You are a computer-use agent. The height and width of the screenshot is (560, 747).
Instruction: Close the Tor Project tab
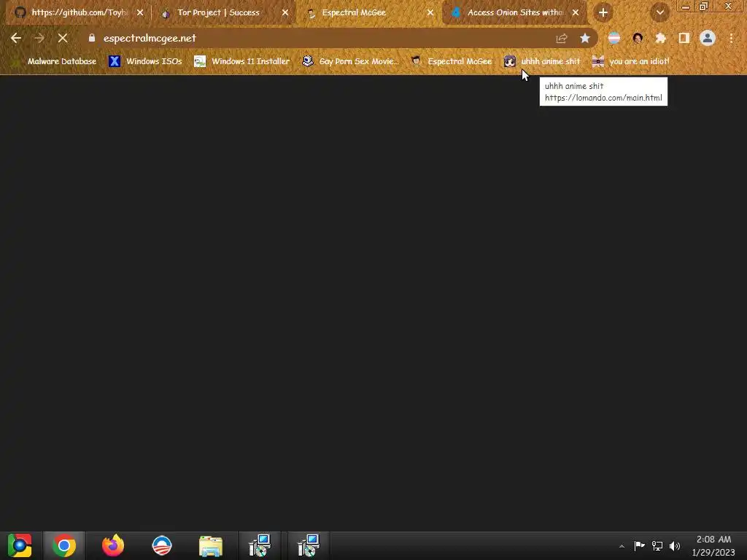pos(285,13)
